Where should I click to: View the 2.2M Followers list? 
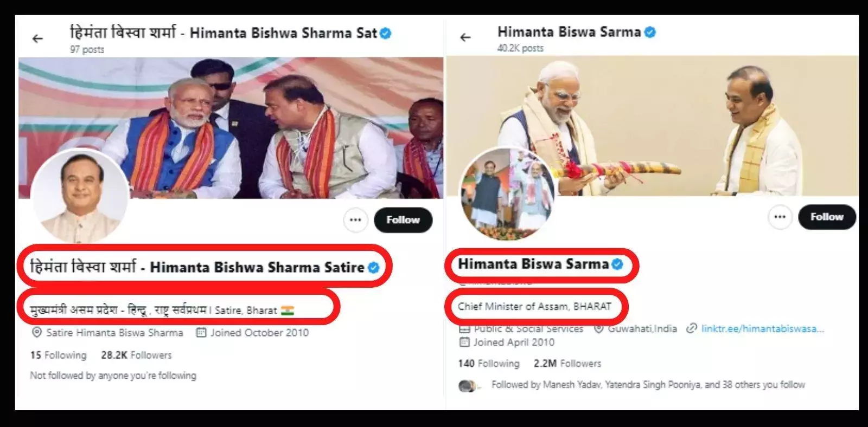(x=567, y=363)
